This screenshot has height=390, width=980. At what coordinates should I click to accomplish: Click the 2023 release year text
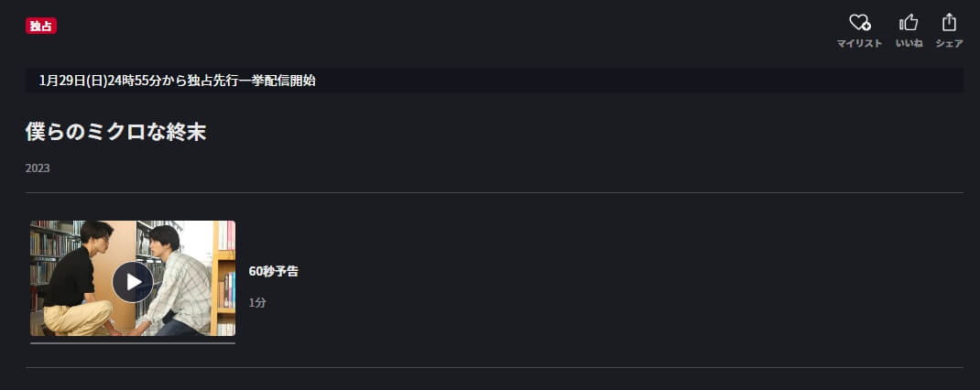click(38, 168)
